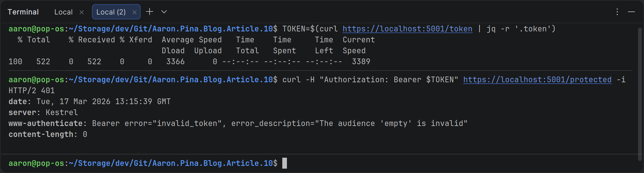Click the HTTP/2 401 status line

[x=32, y=91]
